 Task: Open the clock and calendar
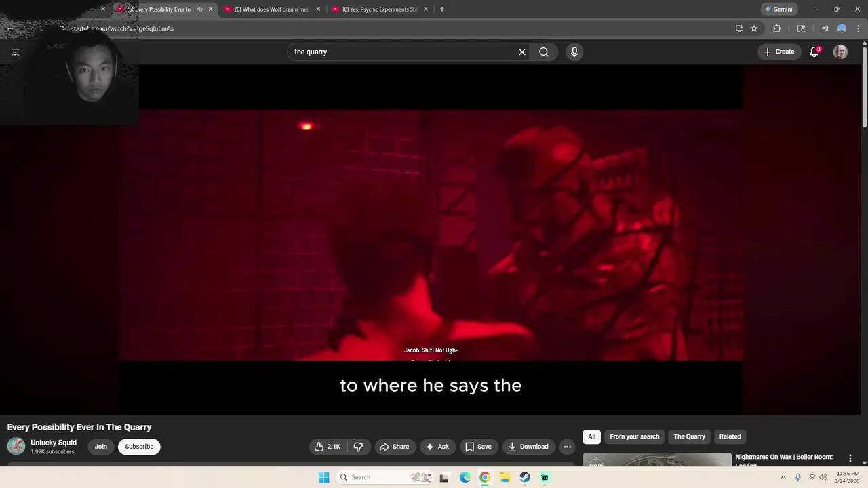click(x=848, y=477)
